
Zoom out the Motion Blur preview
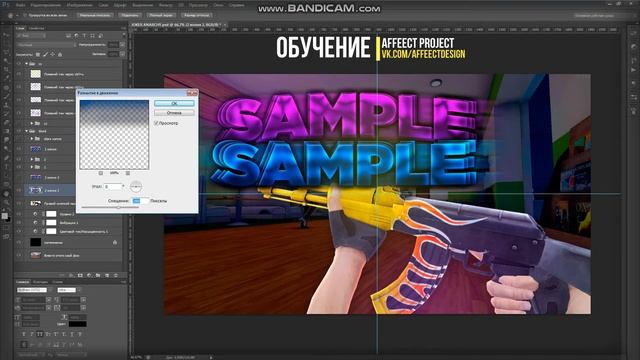coord(101,173)
